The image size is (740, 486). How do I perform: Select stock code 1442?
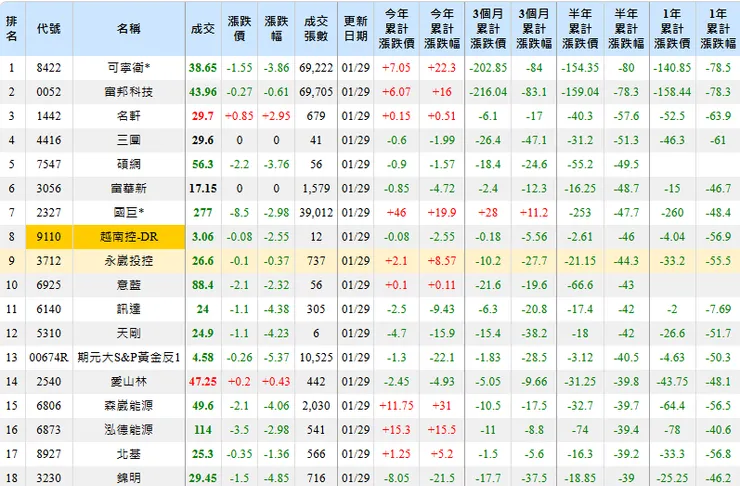[x=49, y=116]
